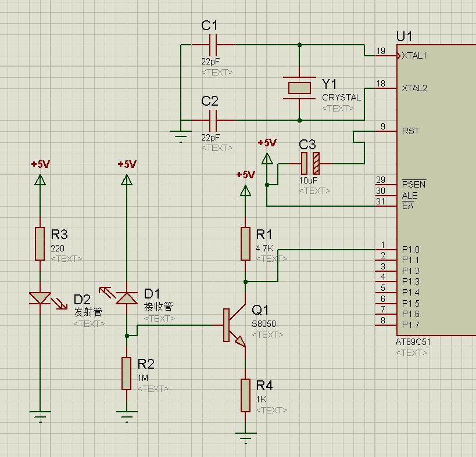The height and width of the screenshot is (457, 476).
Task: Click the 4.7K value text of R1
Action: pos(264,248)
